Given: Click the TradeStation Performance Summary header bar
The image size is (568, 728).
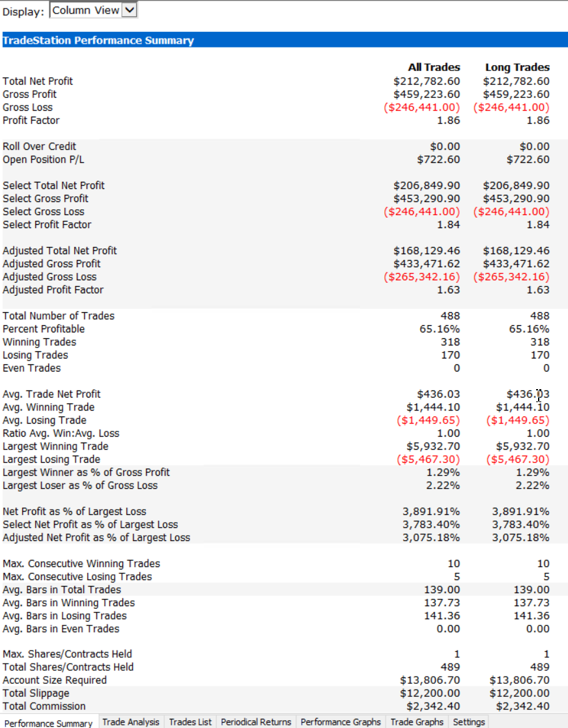Looking at the screenshot, I should point(285,40).
